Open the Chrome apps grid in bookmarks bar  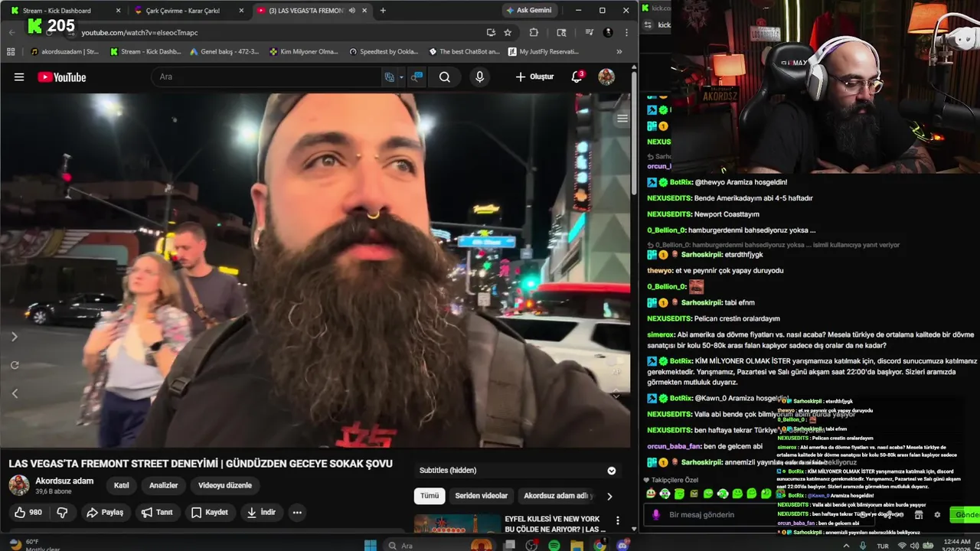pyautogui.click(x=11, y=51)
